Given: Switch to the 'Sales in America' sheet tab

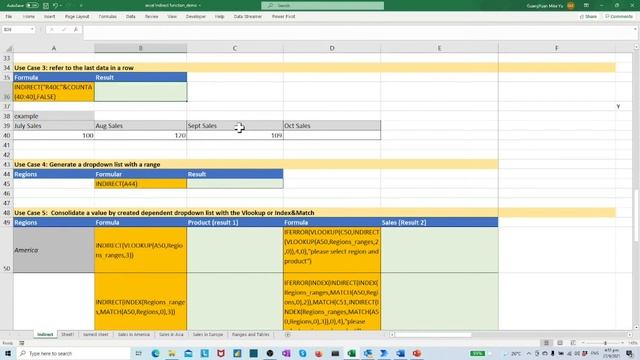Looking at the screenshot, I should [x=134, y=335].
